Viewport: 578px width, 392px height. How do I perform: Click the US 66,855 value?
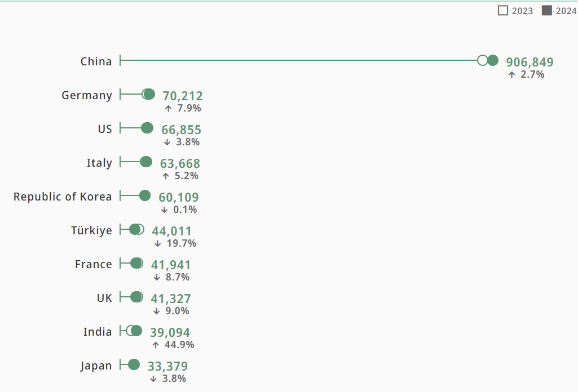point(181,130)
